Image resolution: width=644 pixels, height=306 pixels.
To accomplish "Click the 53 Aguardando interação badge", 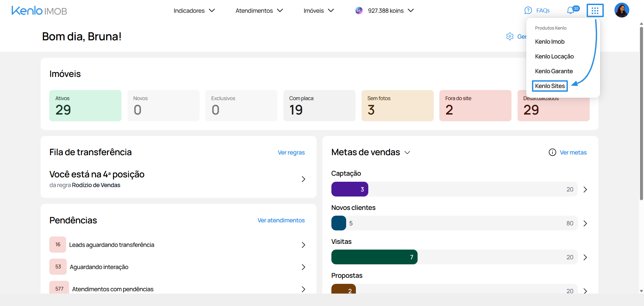I will pos(58,267).
